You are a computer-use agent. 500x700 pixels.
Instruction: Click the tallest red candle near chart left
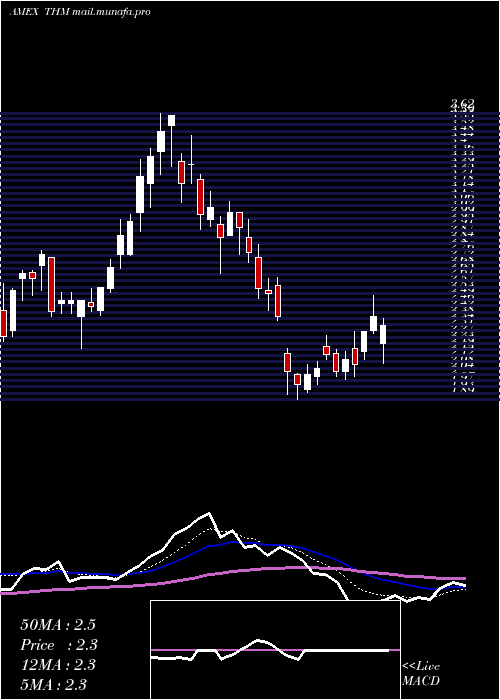[x=52, y=286]
